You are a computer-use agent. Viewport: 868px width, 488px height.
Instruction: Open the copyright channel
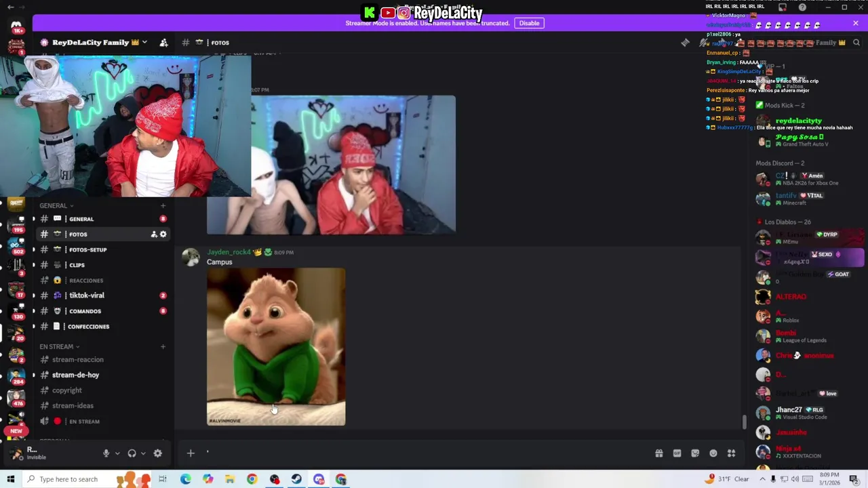[102, 390]
